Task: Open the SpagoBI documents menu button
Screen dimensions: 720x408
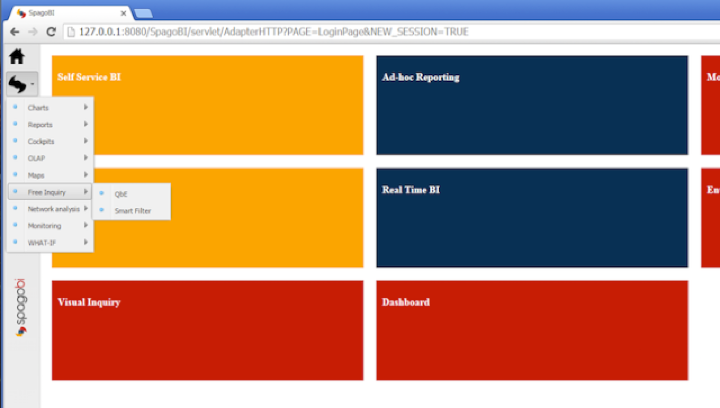Action: [x=20, y=85]
